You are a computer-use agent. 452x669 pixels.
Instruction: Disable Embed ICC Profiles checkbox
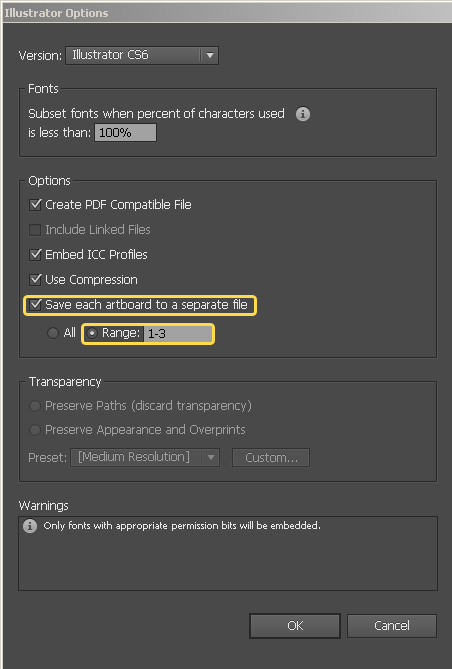[x=35, y=255]
